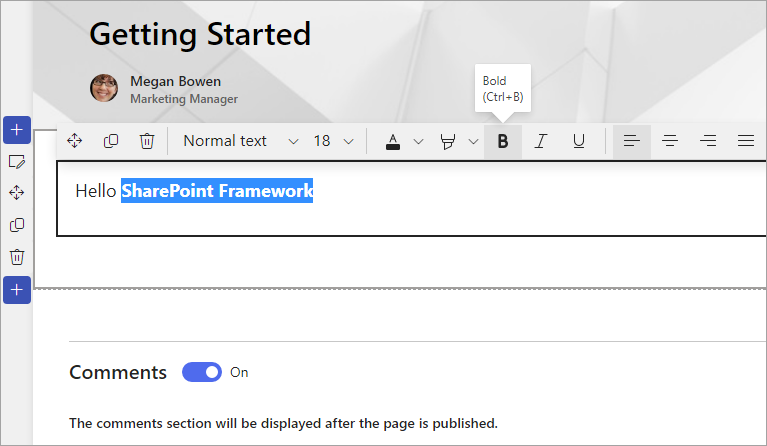Screen dimensions: 767x446
Task: Justify the text
Action: [x=746, y=141]
